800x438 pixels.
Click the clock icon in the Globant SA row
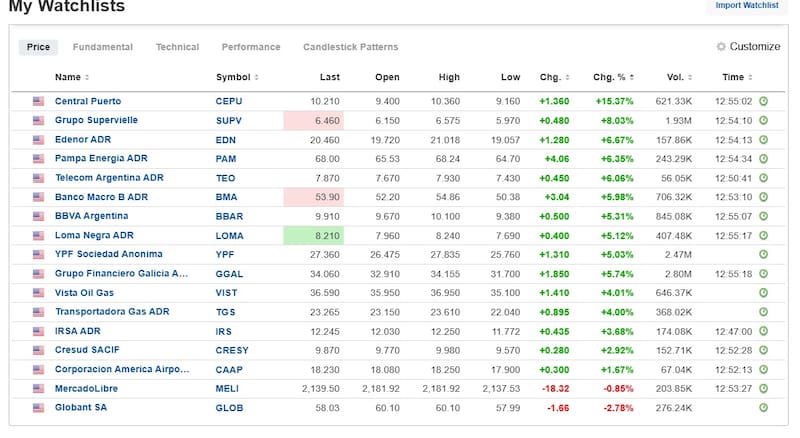tap(763, 407)
